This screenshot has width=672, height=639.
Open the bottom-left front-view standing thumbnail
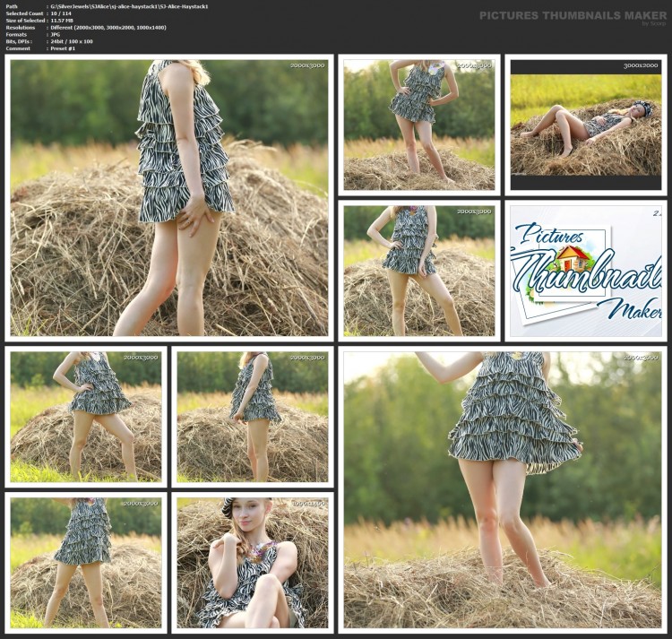pos(86,563)
